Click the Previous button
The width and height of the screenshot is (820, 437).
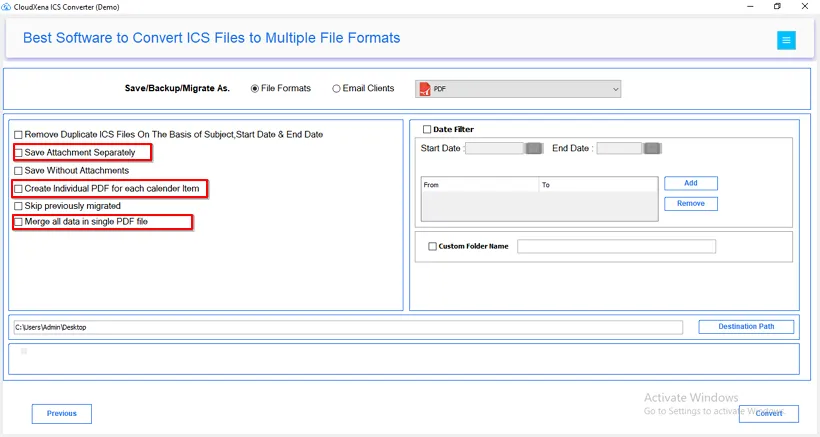[x=62, y=413]
